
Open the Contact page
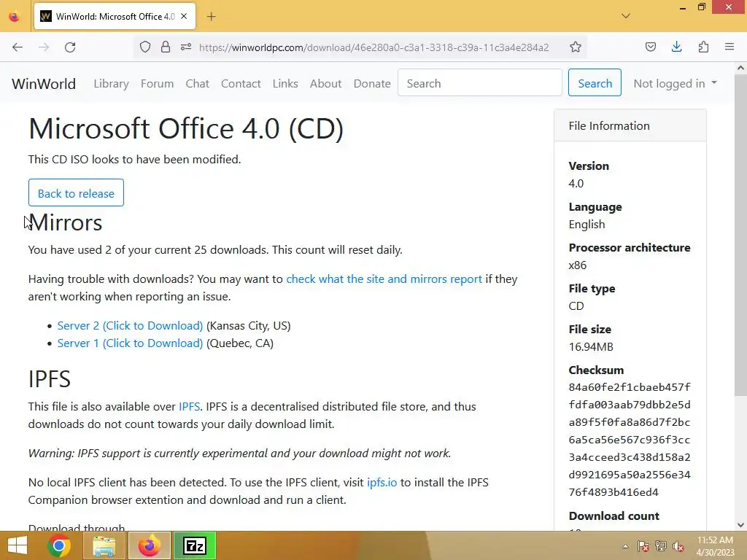pyautogui.click(x=241, y=83)
